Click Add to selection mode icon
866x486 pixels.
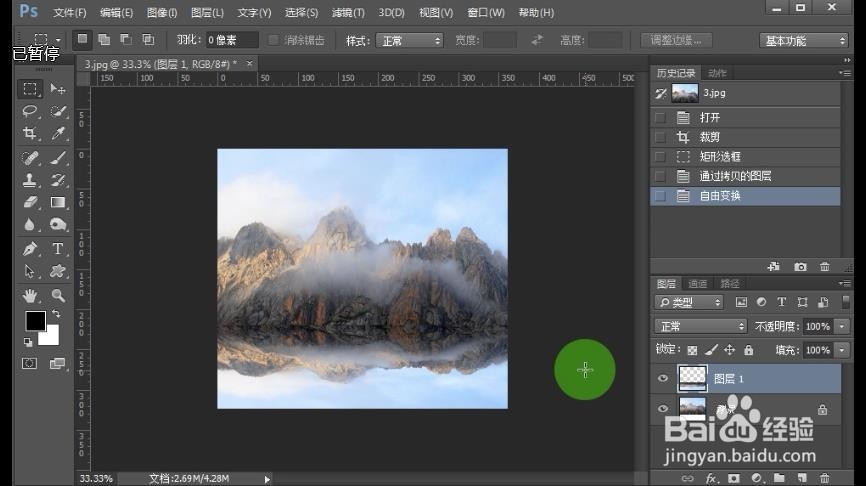pyautogui.click(x=104, y=39)
